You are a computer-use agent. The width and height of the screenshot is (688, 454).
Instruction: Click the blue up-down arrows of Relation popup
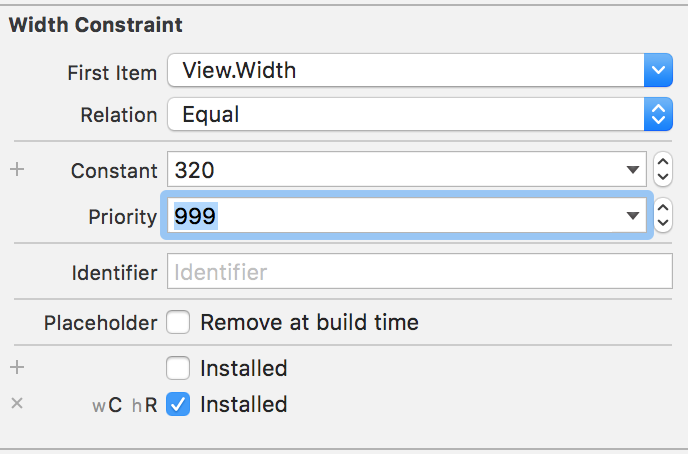(x=657, y=115)
